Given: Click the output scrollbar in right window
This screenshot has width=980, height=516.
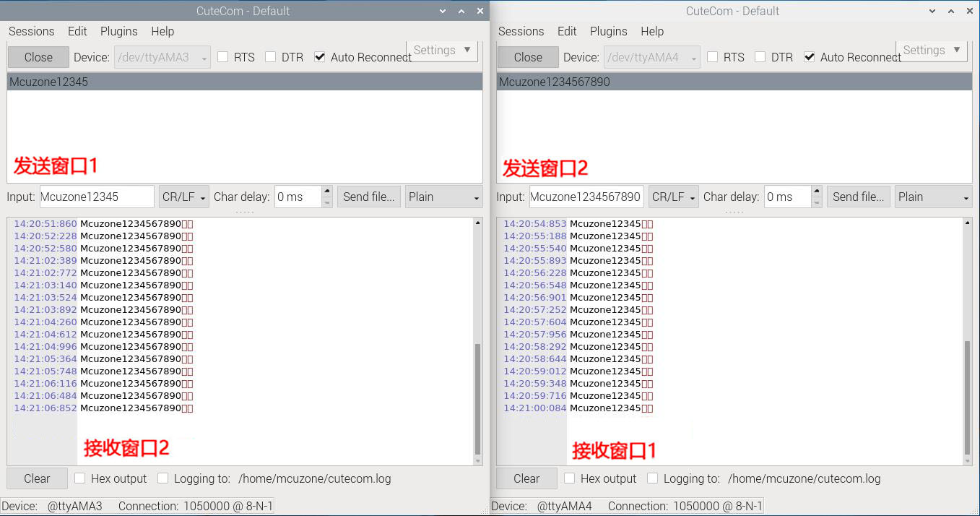Looking at the screenshot, I should (967, 397).
